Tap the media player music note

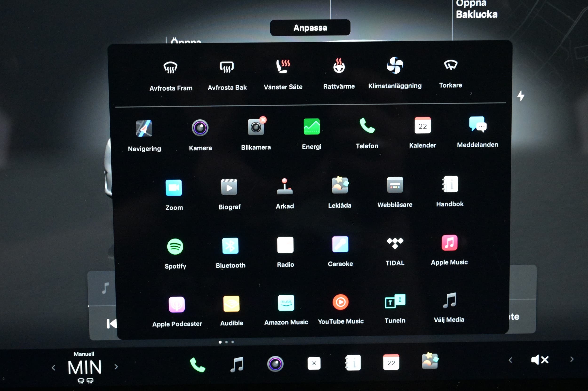point(105,288)
